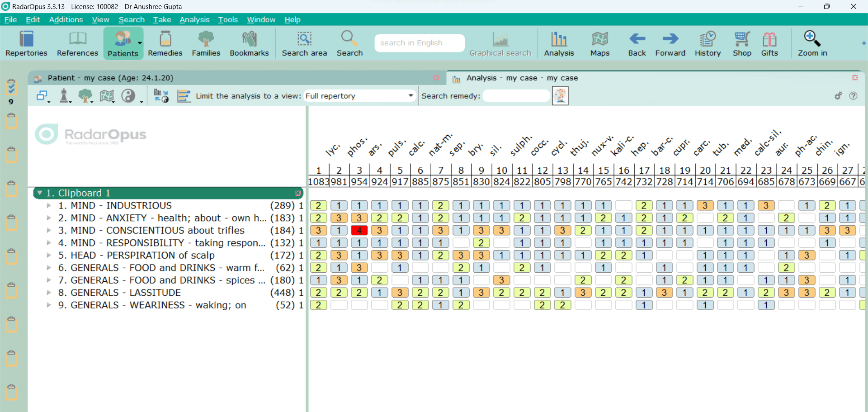Click the lyc. grade 2 cell in WEARINESS row
The image size is (868, 412).
[x=318, y=305]
